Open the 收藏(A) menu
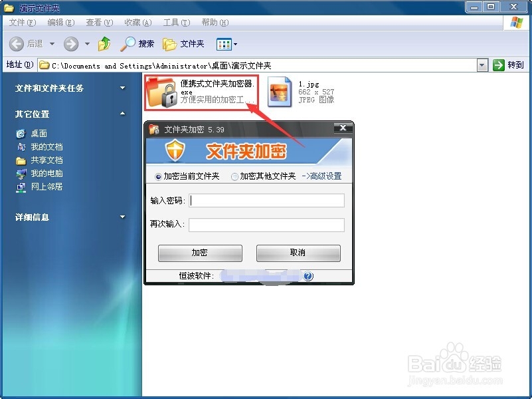 (x=137, y=23)
